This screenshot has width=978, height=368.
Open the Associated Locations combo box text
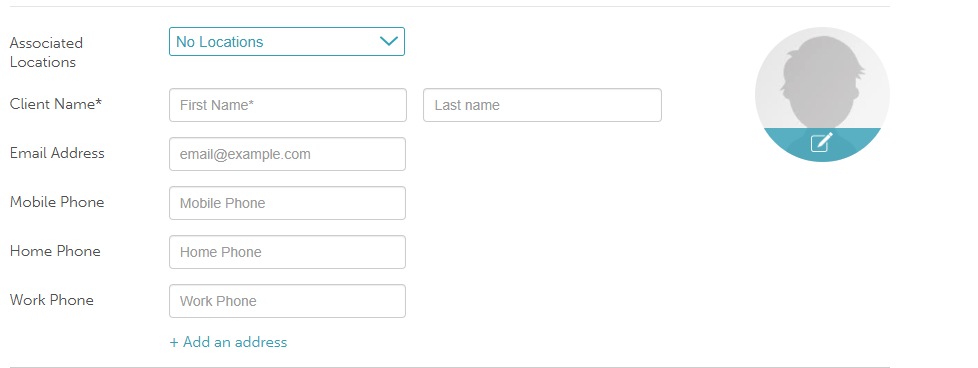click(220, 42)
